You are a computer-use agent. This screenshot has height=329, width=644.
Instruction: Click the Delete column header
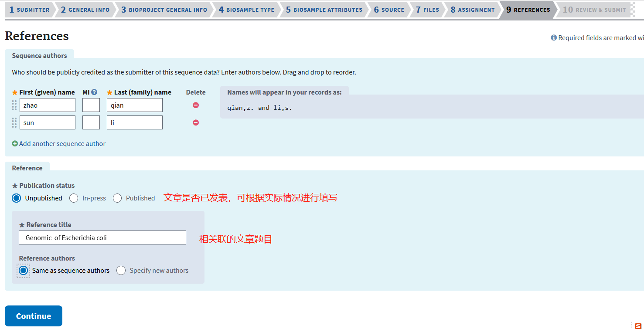(196, 92)
